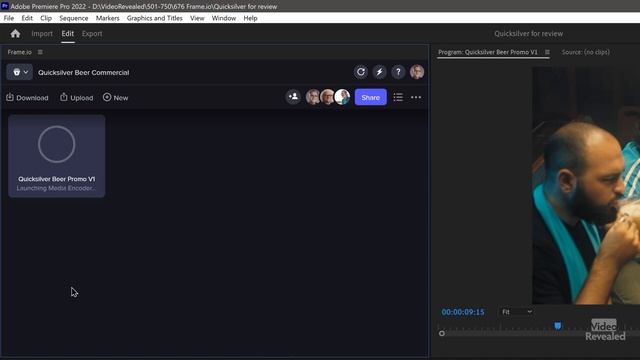Click the Download button
Viewport: 640px width, 360px height.
[27, 98]
